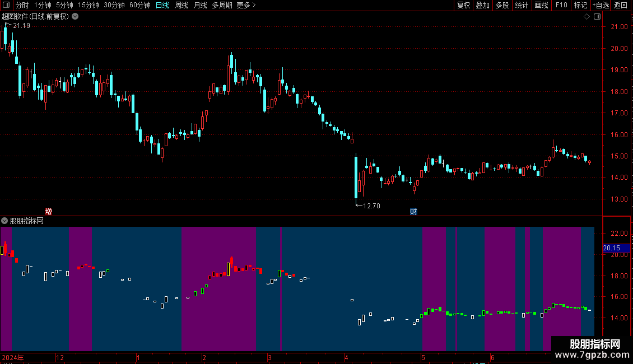Switch to 周线 weekly chart
The height and width of the screenshot is (364, 633).
pos(181,5)
